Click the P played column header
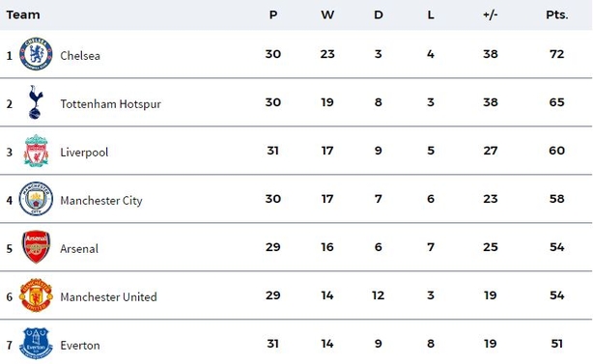The height and width of the screenshot is (364, 593). pos(273,14)
